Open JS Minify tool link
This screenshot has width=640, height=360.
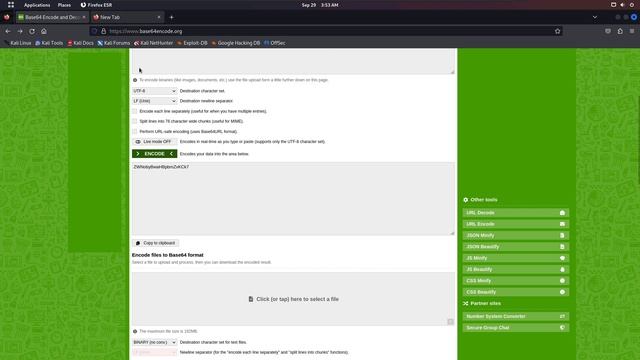(x=516, y=258)
